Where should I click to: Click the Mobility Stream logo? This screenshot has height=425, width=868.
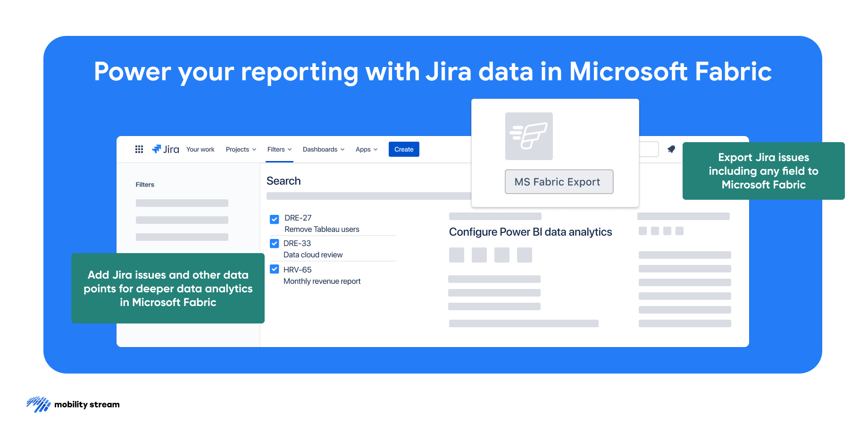pyautogui.click(x=73, y=405)
